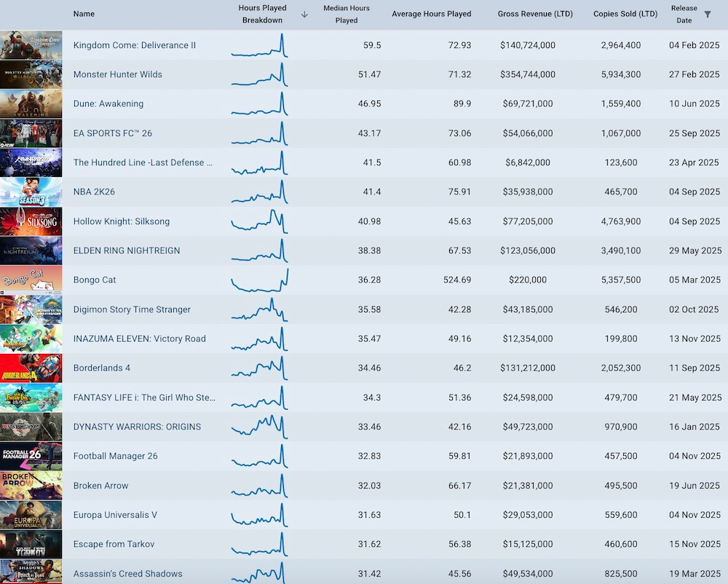The height and width of the screenshot is (584, 728).
Task: Select the $354,744,000 gross revenue cell
Action: [528, 74]
